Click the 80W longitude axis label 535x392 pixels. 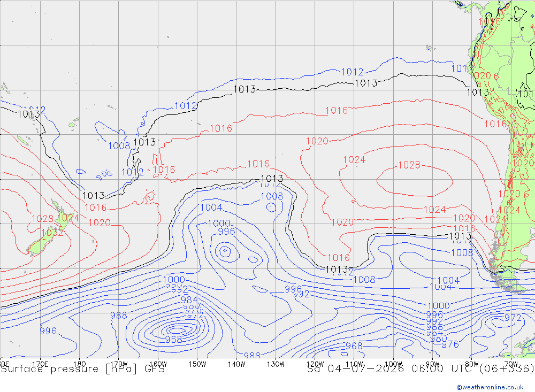click(x=472, y=364)
